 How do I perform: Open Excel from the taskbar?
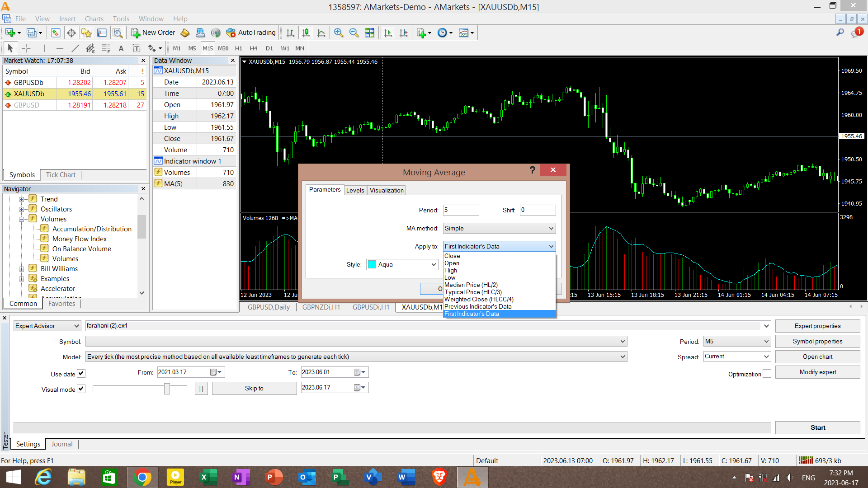[208, 477]
